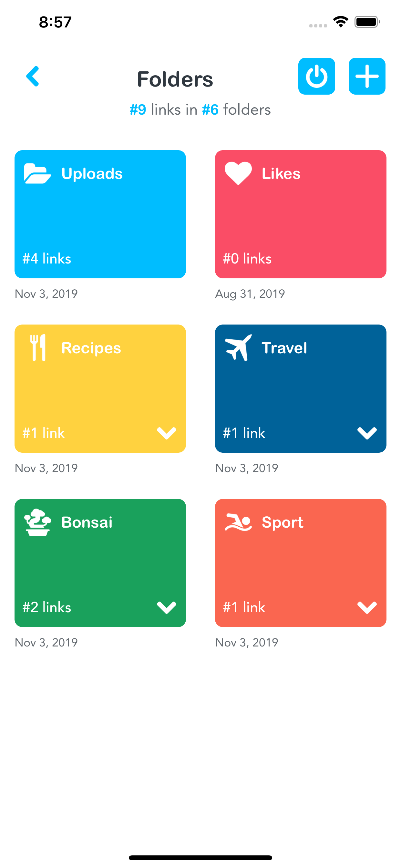Open the Uploads folder title
401x868 pixels.
[x=92, y=174]
